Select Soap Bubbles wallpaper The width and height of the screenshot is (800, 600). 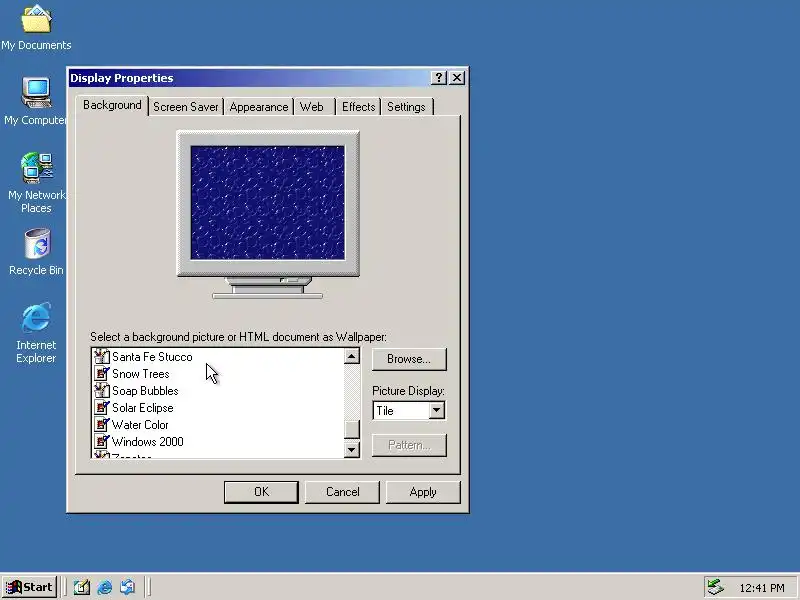tap(145, 390)
